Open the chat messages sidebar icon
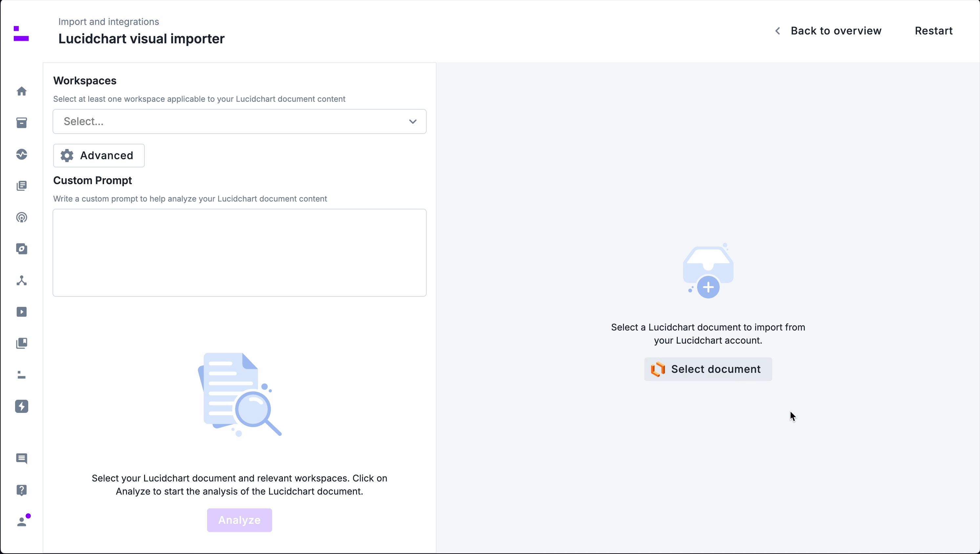The image size is (980, 554). coord(22,458)
